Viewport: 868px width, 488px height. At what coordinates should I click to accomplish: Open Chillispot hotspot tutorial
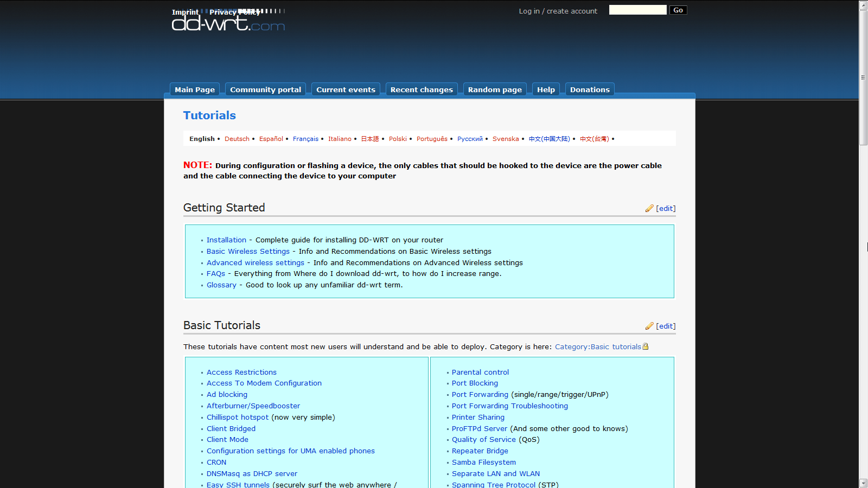click(x=238, y=417)
